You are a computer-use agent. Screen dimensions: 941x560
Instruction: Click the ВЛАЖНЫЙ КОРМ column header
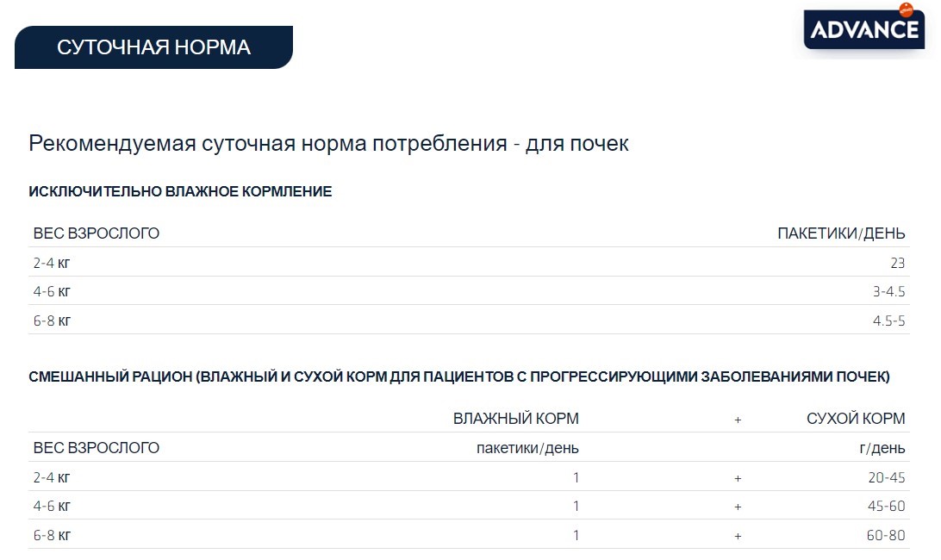[515, 419]
